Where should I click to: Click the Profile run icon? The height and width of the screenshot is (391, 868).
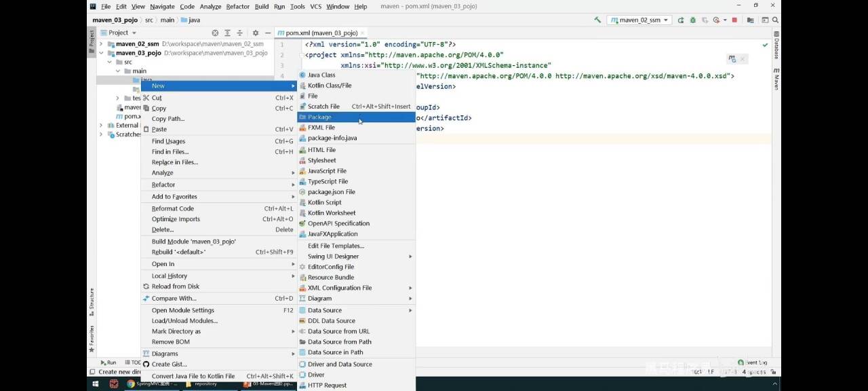(x=716, y=20)
